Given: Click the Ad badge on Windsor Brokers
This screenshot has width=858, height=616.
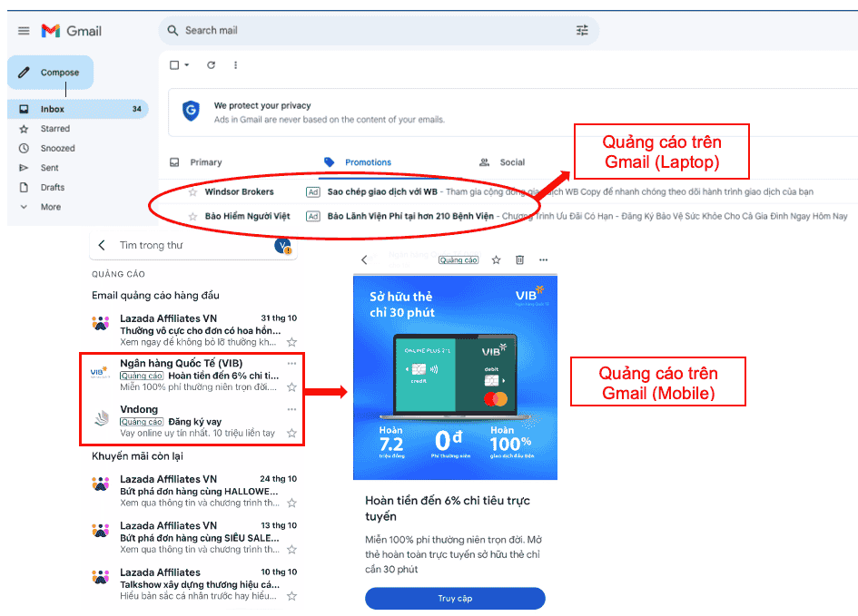Looking at the screenshot, I should (313, 191).
